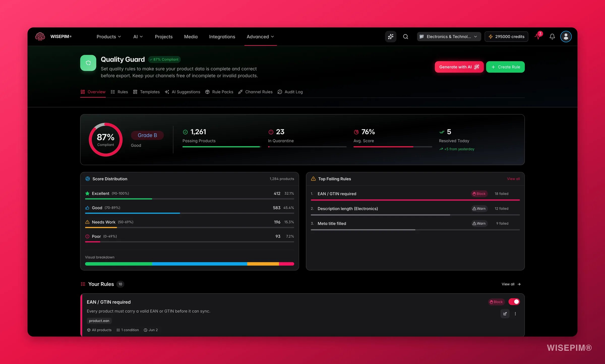
Task: Open the notifications bell icon
Action: [x=552, y=37]
